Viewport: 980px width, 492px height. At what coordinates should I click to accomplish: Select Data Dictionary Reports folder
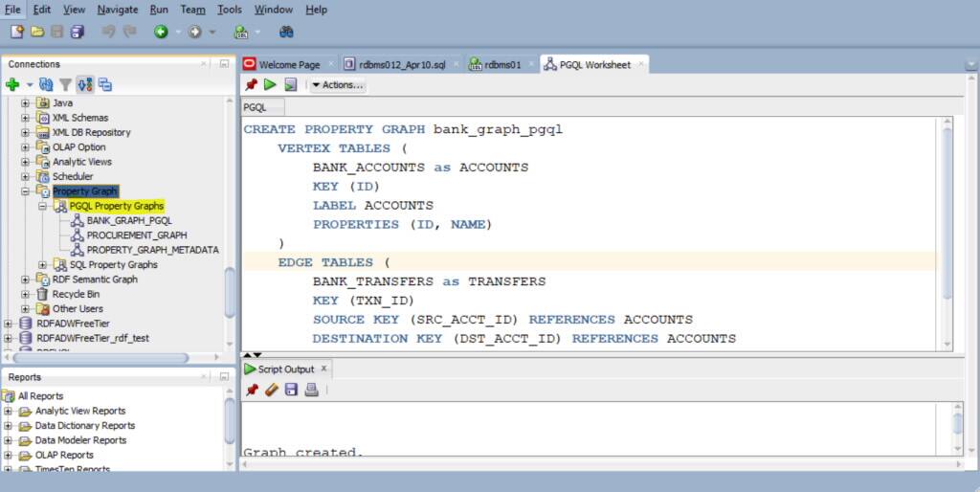pos(85,426)
